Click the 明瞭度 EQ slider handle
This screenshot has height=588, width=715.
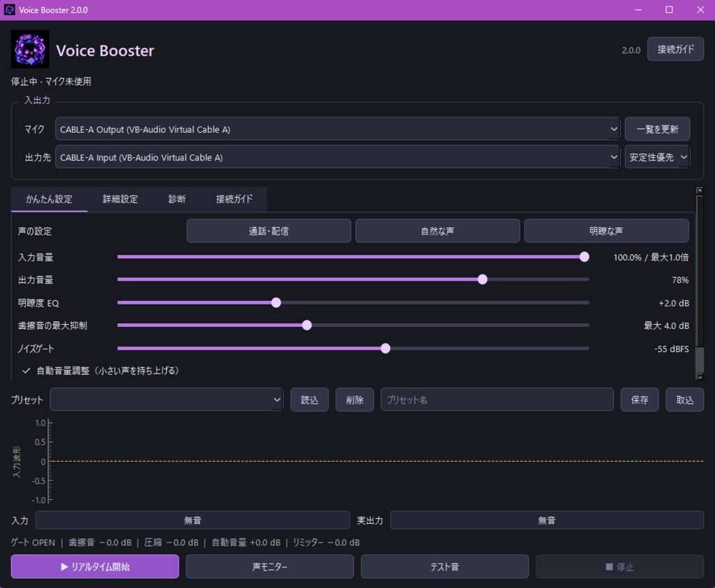(276, 302)
